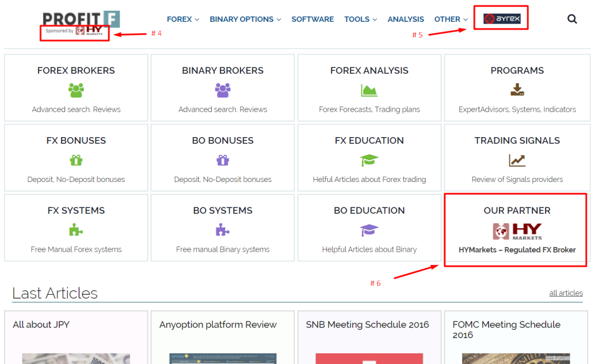Open the Software menu item

(x=313, y=19)
